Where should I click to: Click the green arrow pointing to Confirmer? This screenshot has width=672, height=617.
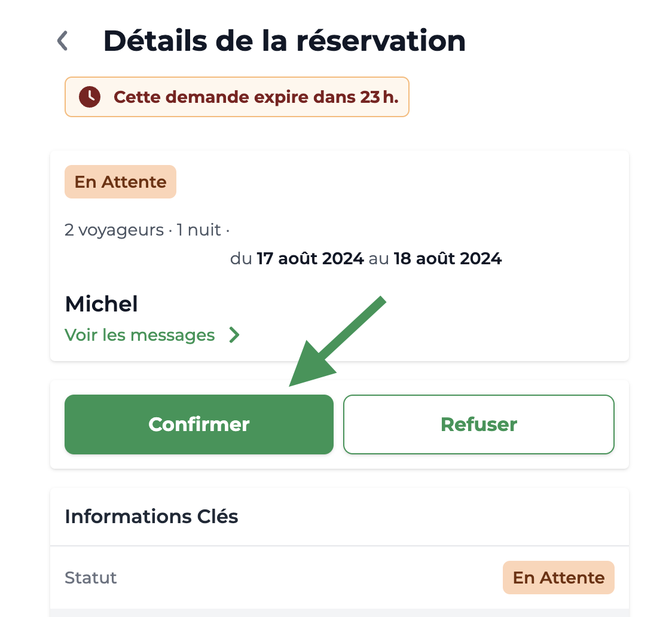(x=338, y=341)
